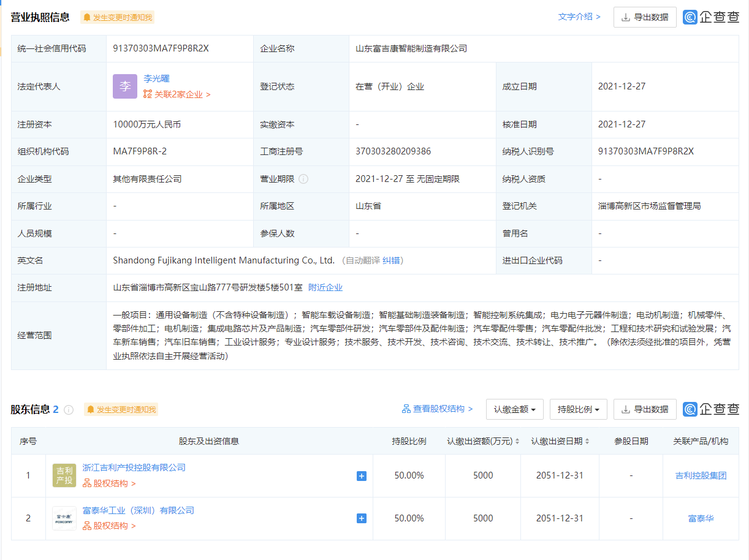Open 股权结构 under 浙江吉利产投控股
Image resolution: width=749 pixels, height=560 pixels.
[x=110, y=483]
